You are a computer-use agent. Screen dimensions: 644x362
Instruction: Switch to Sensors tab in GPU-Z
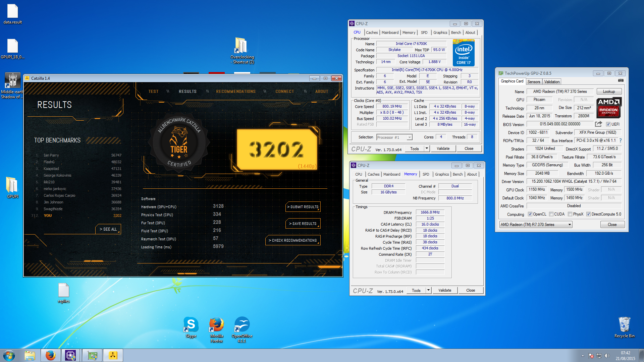[x=534, y=82]
